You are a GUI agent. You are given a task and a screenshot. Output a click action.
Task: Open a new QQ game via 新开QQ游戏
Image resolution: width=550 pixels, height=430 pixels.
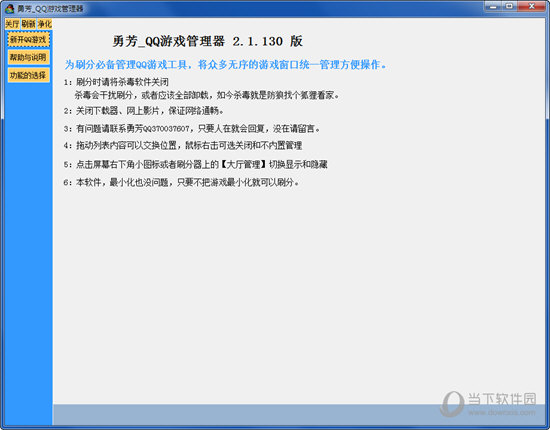pyautogui.click(x=28, y=39)
